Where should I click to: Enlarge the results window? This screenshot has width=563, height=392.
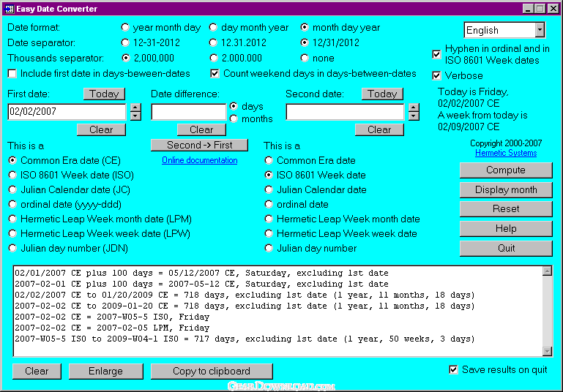[x=105, y=372]
